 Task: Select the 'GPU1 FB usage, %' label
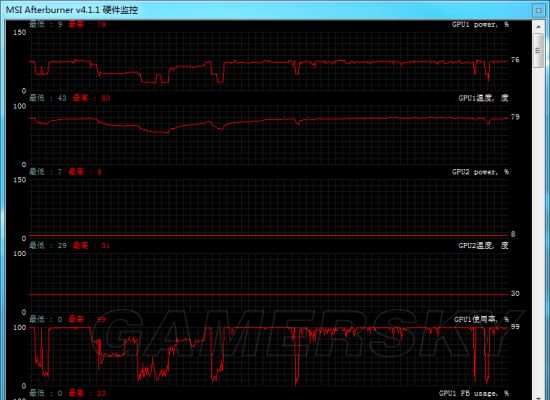(x=474, y=393)
